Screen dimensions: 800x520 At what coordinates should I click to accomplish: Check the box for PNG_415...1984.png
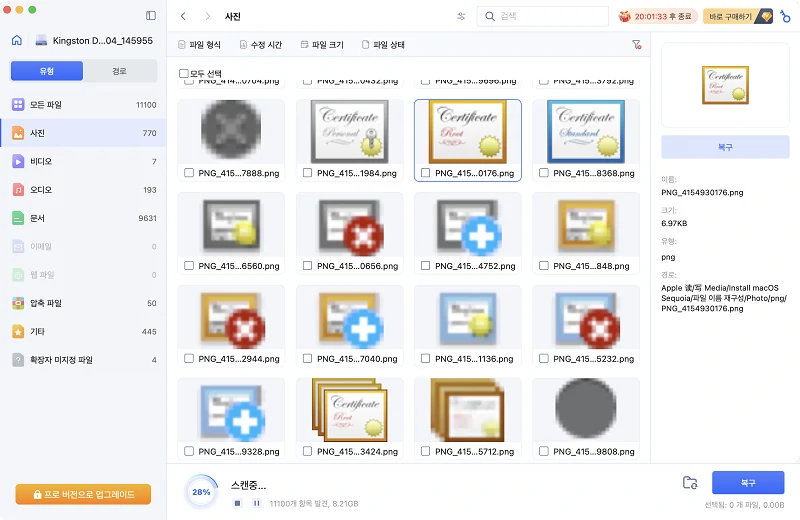[307, 173]
